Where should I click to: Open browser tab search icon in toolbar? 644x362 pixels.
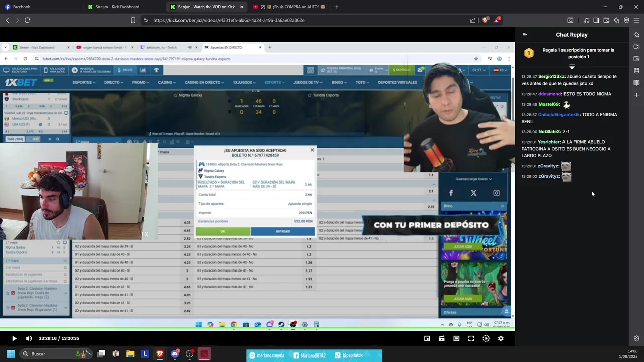570,20
